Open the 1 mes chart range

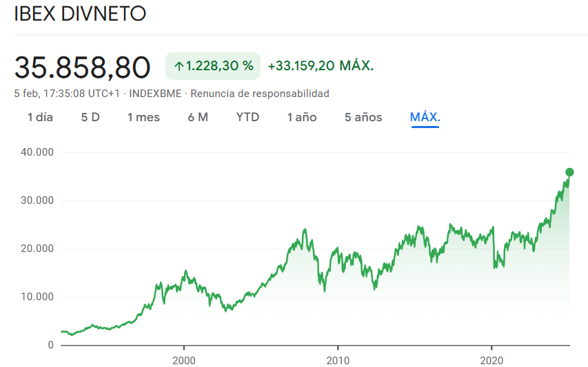143,117
